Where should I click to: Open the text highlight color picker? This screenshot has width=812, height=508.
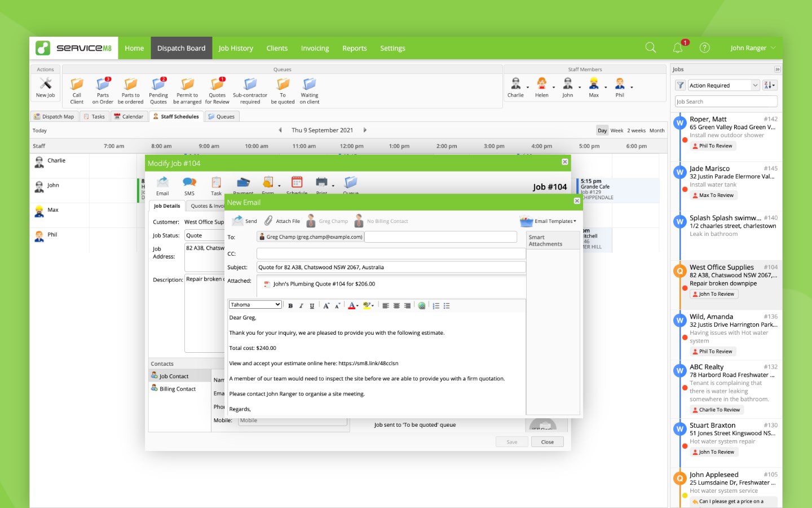click(368, 306)
